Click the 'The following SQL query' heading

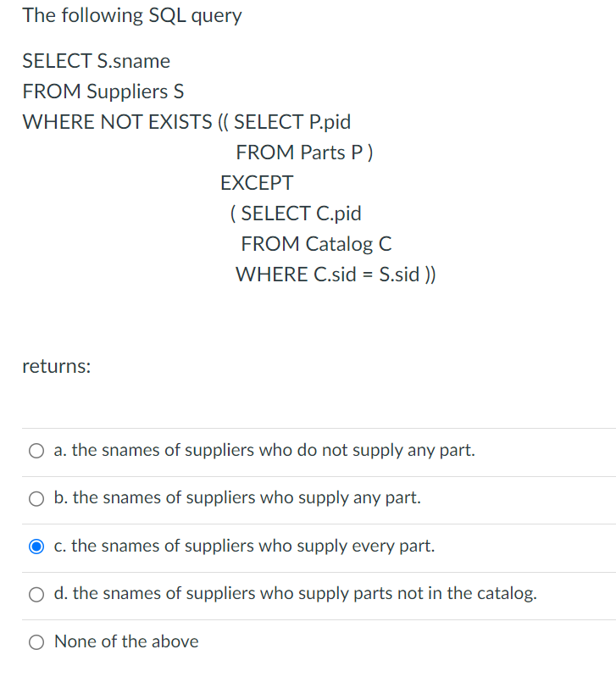tap(132, 16)
